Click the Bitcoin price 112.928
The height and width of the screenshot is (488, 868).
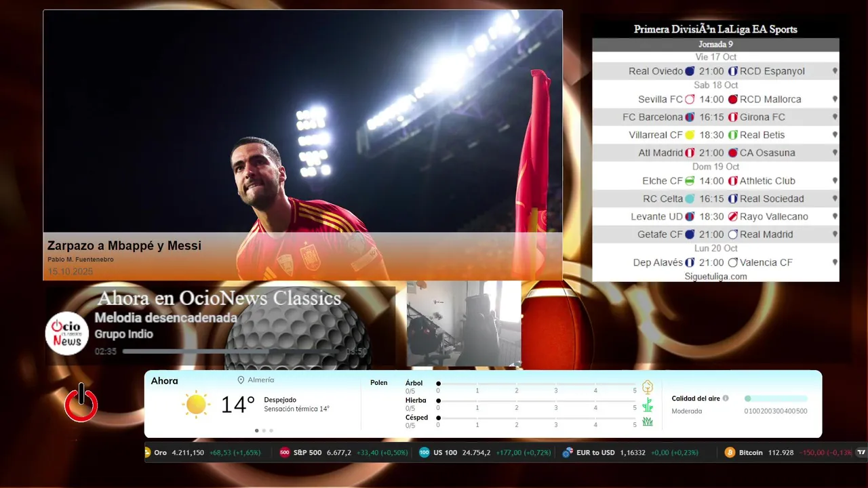pos(781,453)
